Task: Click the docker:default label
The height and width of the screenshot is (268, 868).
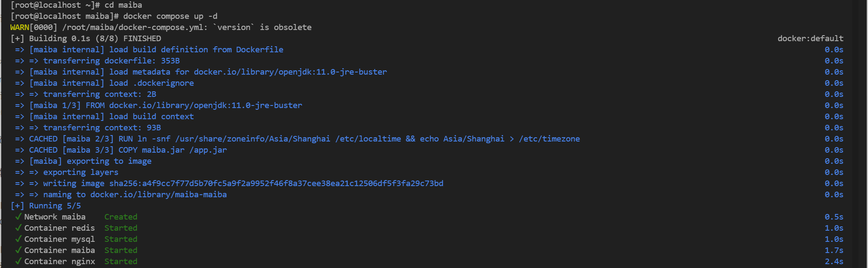Action: click(810, 39)
